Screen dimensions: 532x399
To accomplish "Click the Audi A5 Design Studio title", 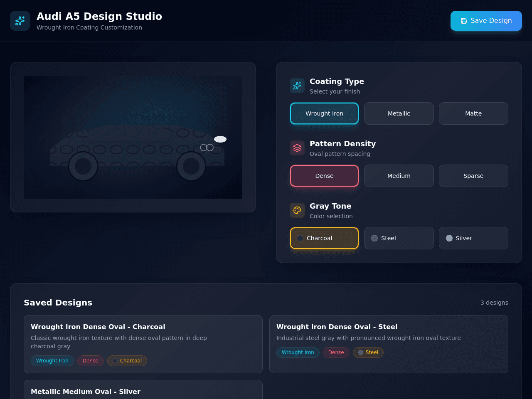I will point(99,16).
